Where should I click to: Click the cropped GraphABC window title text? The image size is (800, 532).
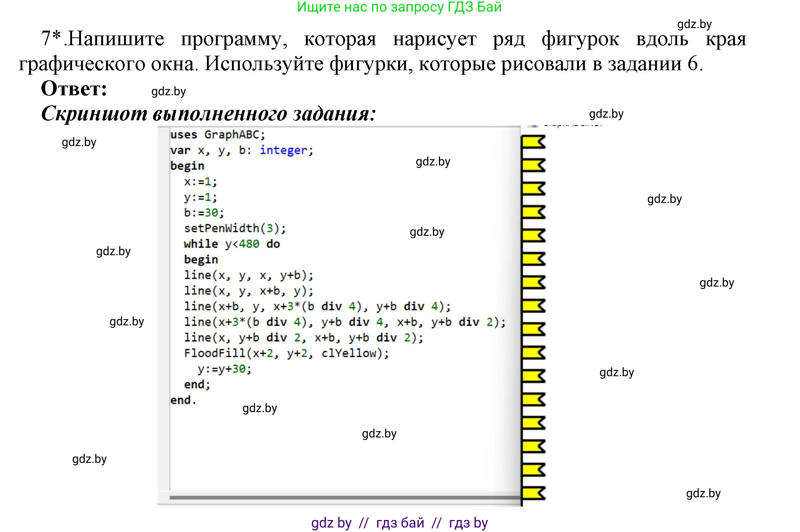click(573, 125)
